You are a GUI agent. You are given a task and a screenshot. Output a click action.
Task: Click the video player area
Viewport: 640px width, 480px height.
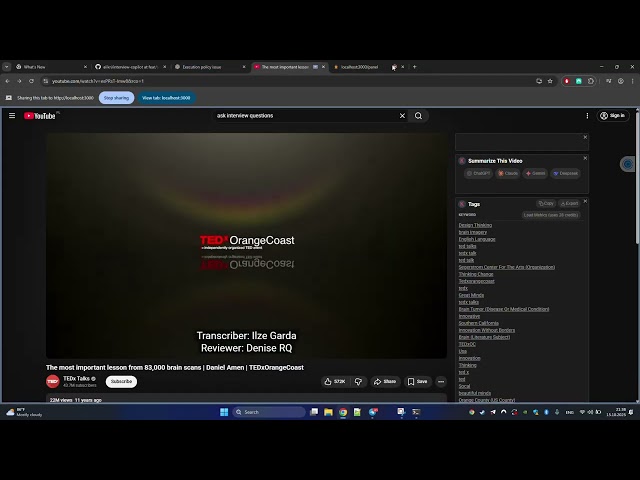tap(246, 245)
